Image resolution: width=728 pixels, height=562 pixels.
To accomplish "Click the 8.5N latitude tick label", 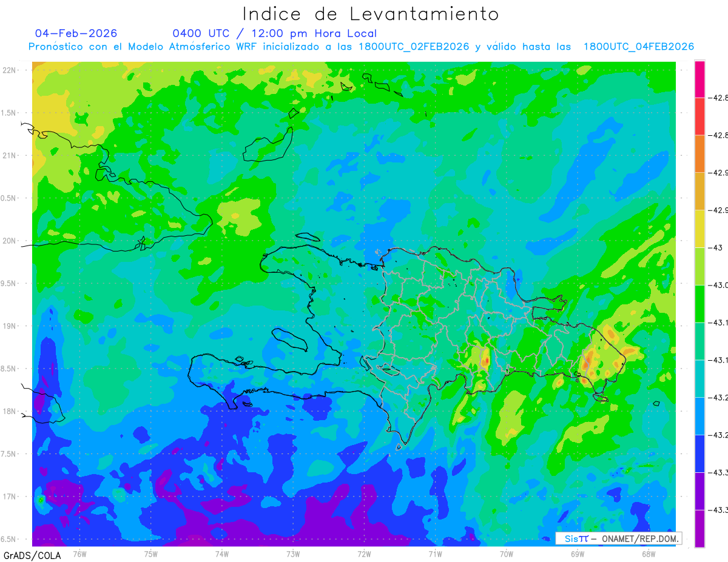I will (x=8, y=369).
